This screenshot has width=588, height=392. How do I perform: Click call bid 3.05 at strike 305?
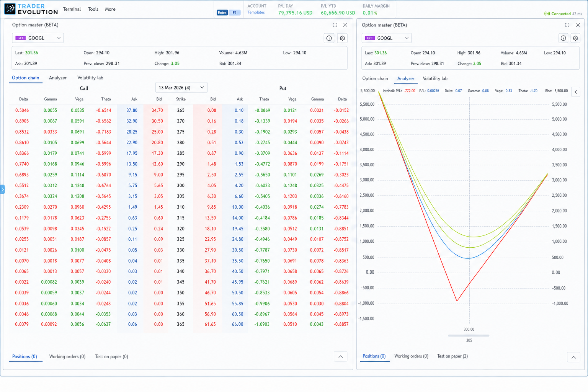[x=158, y=196]
